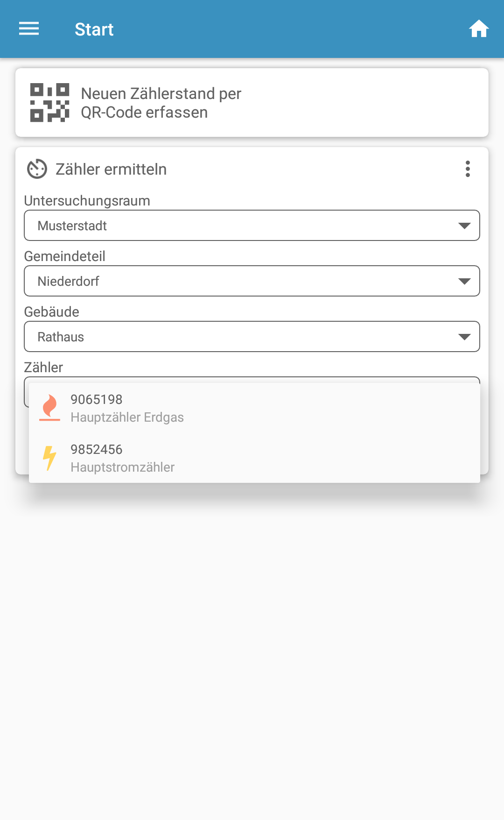
Task: Click the Zähler ermitteln heading
Action: click(x=111, y=170)
